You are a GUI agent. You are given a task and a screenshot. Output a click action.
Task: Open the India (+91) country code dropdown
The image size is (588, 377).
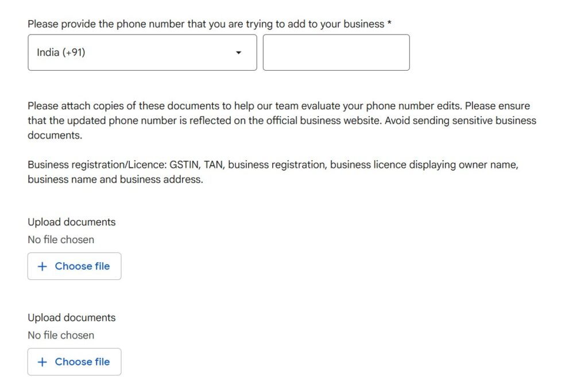[142, 52]
